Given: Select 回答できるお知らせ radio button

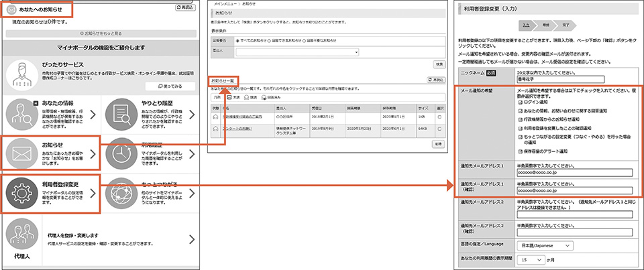Looking at the screenshot, I should click(x=270, y=41).
